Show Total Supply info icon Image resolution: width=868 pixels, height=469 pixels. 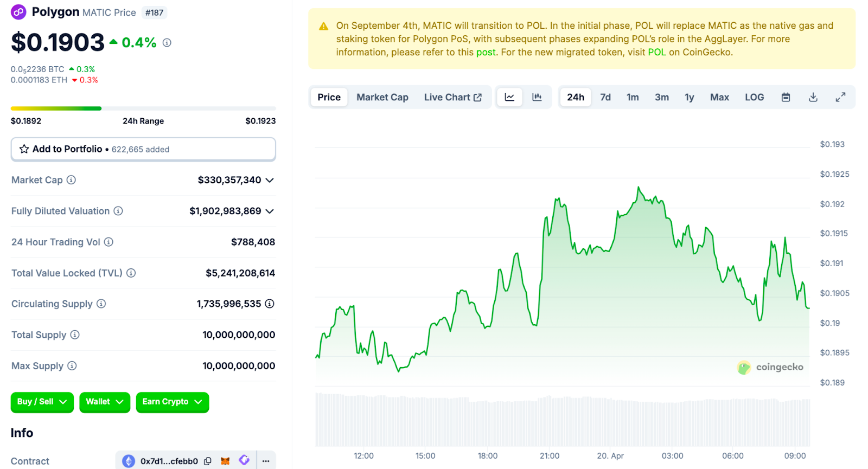click(75, 335)
